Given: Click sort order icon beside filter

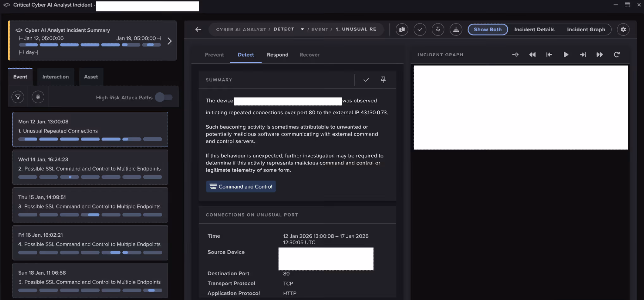Looking at the screenshot, I should pos(38,97).
